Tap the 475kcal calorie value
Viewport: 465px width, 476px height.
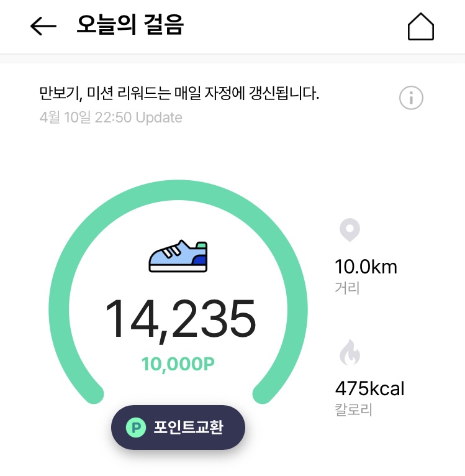tap(369, 389)
